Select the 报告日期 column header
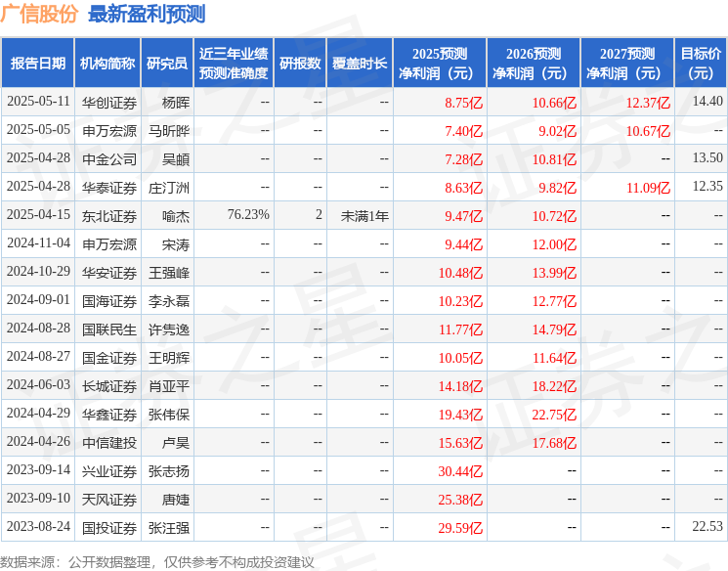This screenshot has width=728, height=571. 37,64
